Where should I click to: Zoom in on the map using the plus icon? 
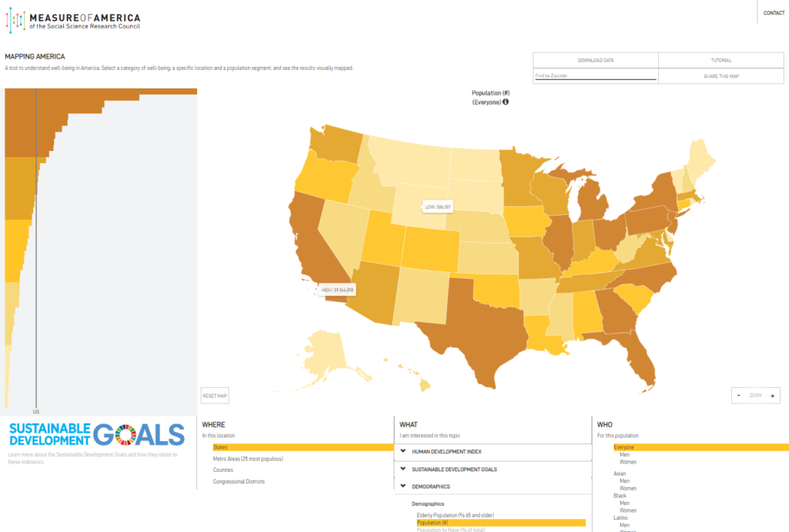774,395
